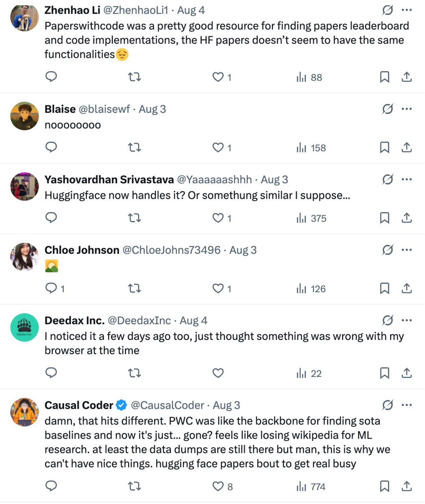Expand more menu on Deedax Inc.'s tweet
425x504 pixels.
coord(407,320)
